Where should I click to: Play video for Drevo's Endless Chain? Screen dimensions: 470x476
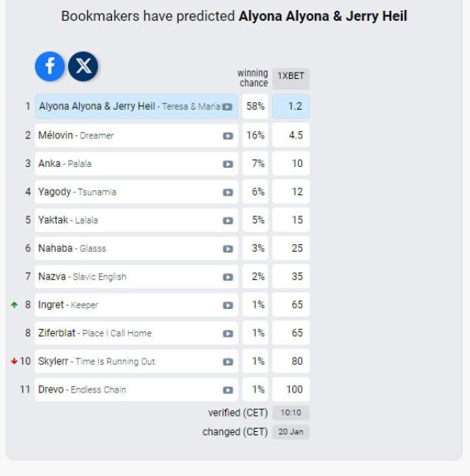point(228,389)
